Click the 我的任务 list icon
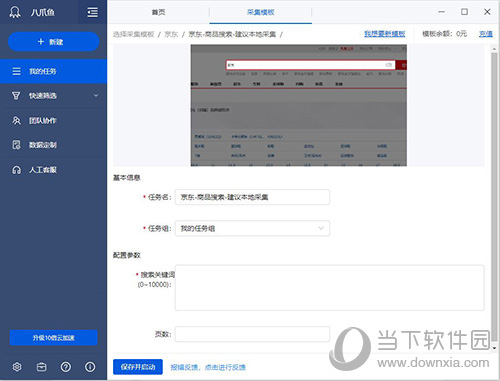 [x=16, y=71]
